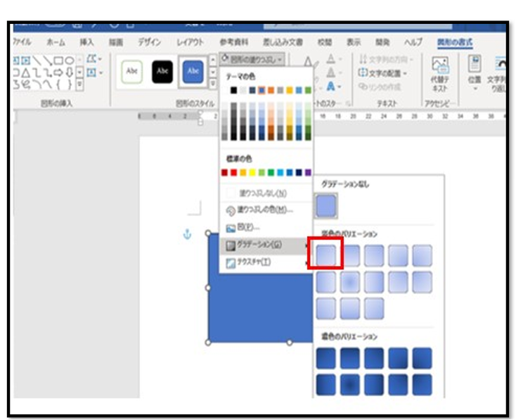516x420 pixels.
Task: Open Gradient (グラデーション) submenu
Action: click(x=266, y=245)
